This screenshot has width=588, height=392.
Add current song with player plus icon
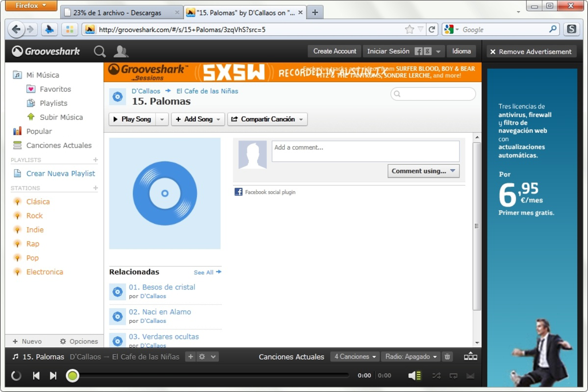tap(190, 357)
